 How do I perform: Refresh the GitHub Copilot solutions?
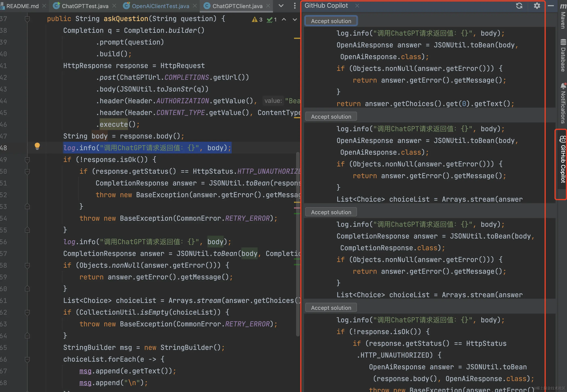(x=519, y=6)
